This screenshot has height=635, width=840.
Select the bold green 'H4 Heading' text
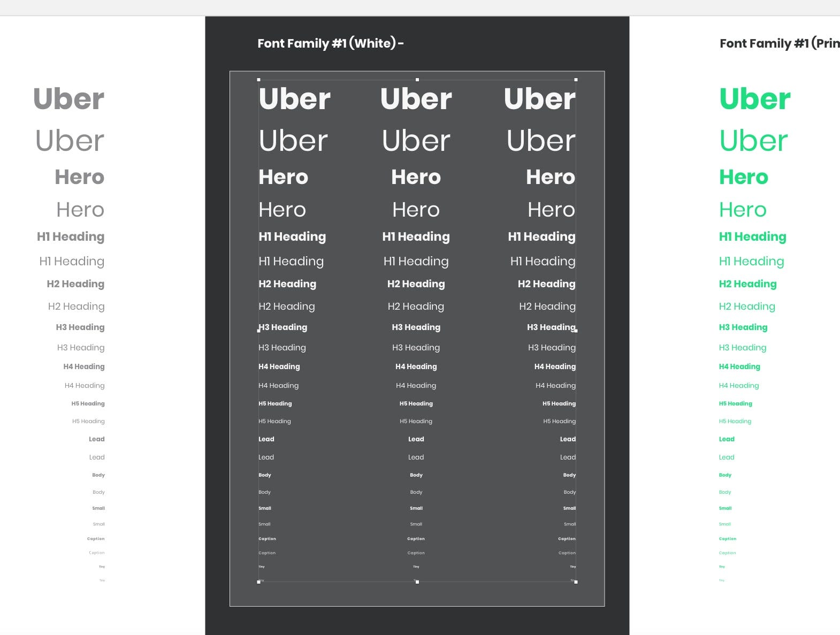(739, 366)
